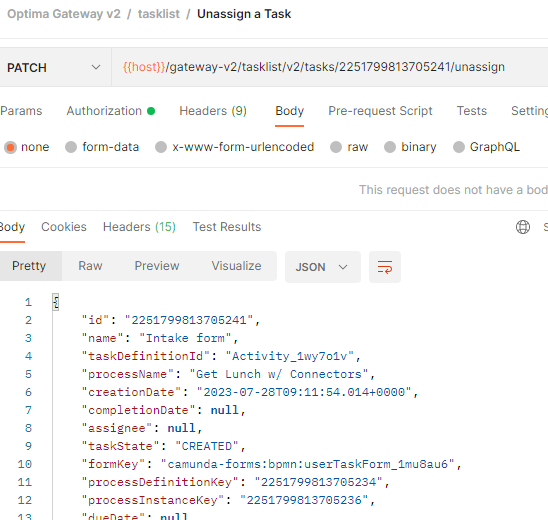Open the Authorization request tab
This screenshot has height=520, width=548.
[x=110, y=111]
